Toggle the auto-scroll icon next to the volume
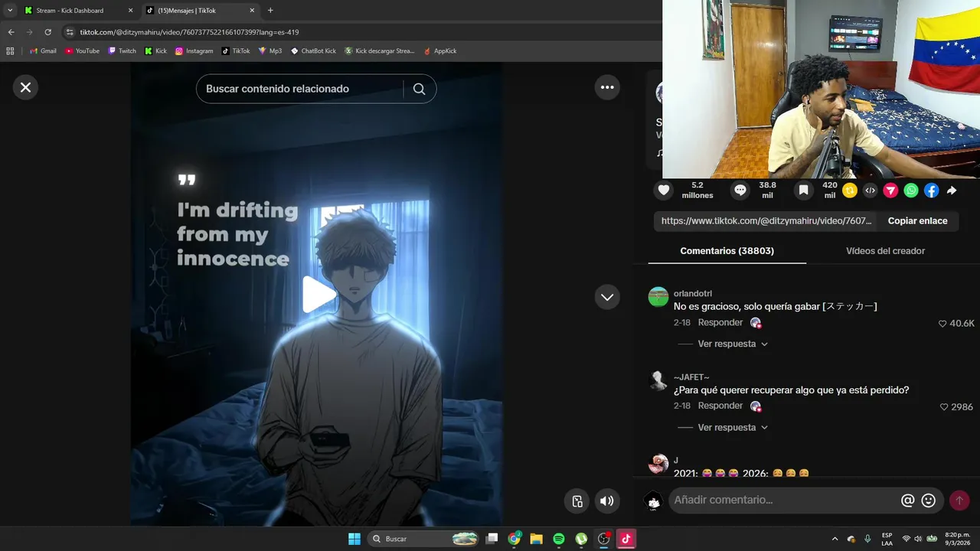 (x=577, y=501)
